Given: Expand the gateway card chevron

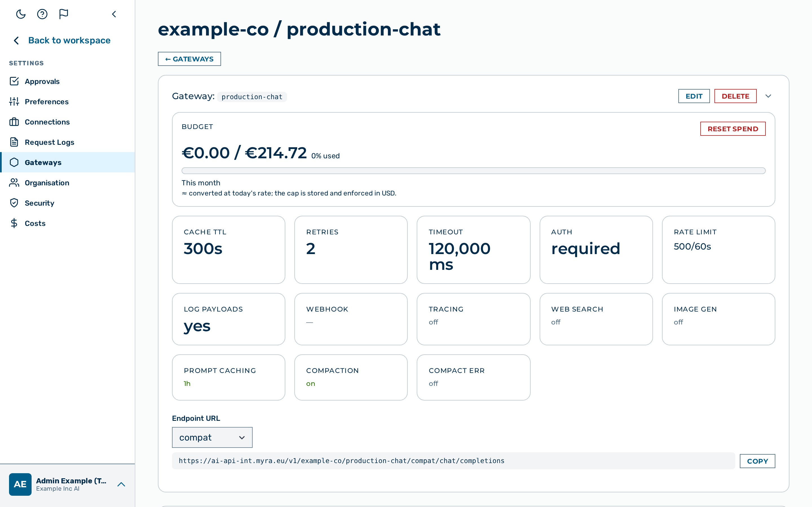Looking at the screenshot, I should (x=768, y=96).
